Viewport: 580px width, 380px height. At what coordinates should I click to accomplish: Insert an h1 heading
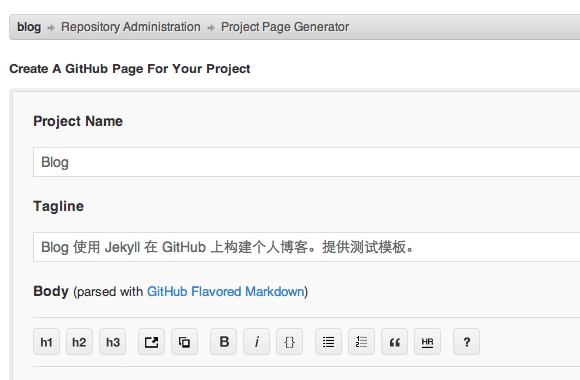(x=46, y=342)
